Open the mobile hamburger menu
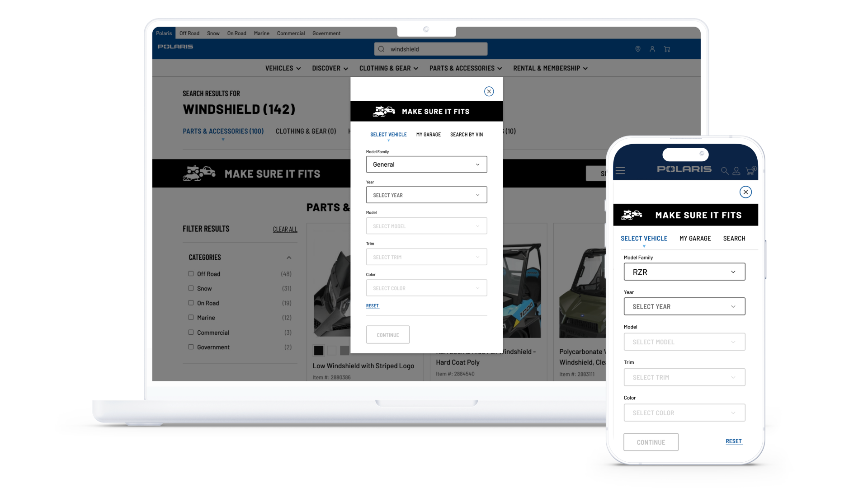868x488 pixels. 620,171
